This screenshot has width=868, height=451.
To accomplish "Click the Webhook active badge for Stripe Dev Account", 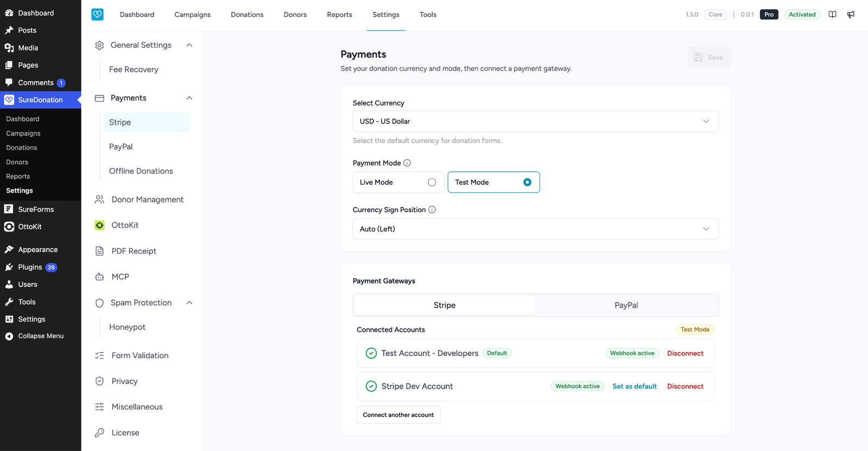I will [x=578, y=386].
